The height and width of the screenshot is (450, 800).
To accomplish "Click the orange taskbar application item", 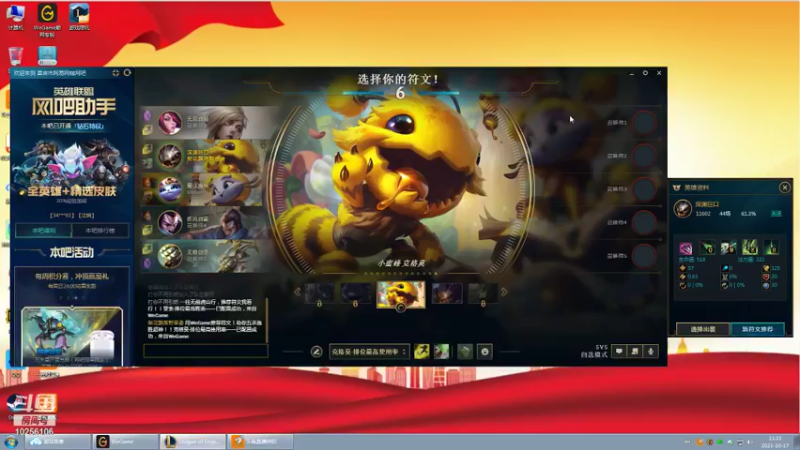I will pos(260,442).
